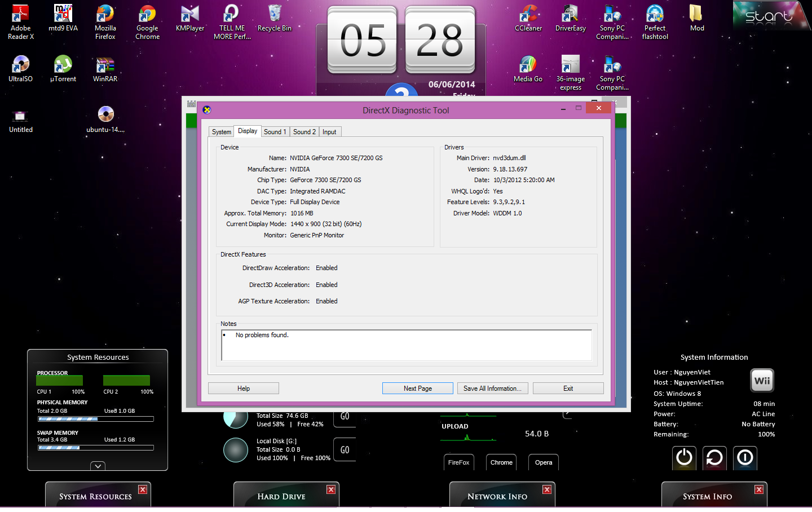Click the start skin logo
This screenshot has width=812, height=512.
click(771, 15)
